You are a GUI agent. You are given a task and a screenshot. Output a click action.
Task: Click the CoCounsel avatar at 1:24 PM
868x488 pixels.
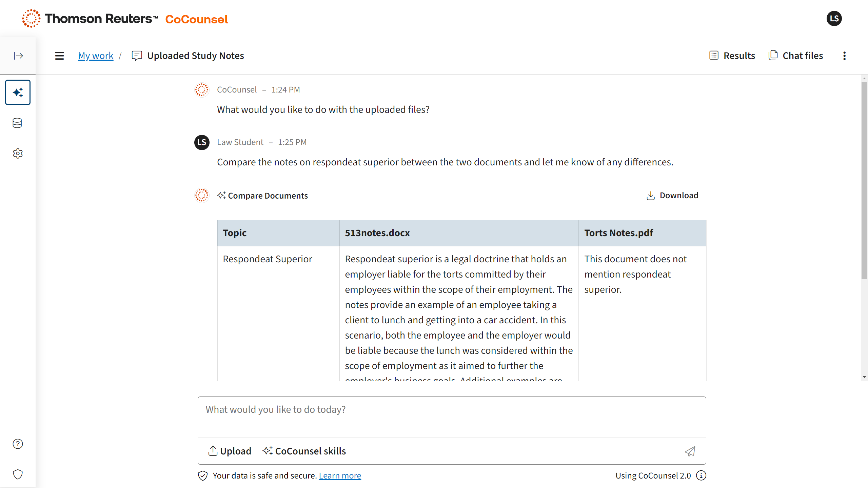[202, 90]
